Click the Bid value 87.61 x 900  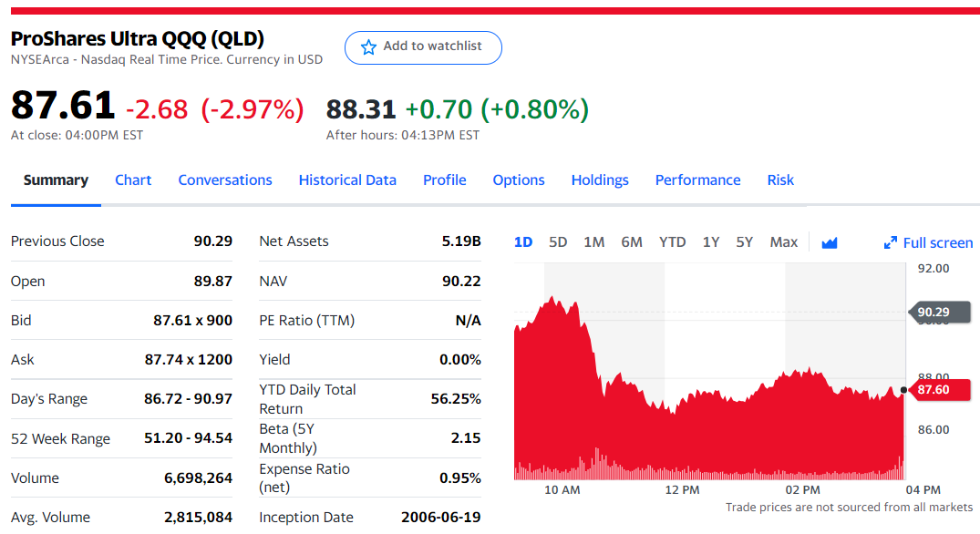192,321
